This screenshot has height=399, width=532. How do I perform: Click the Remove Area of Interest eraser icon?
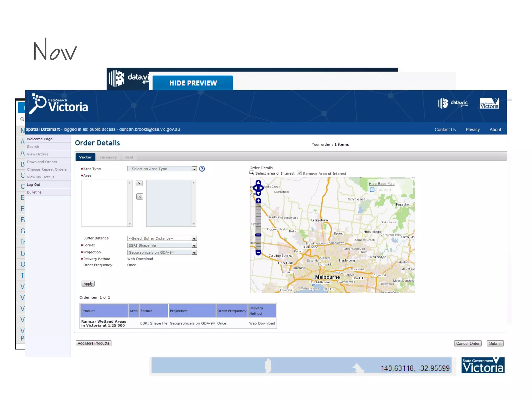299,173
